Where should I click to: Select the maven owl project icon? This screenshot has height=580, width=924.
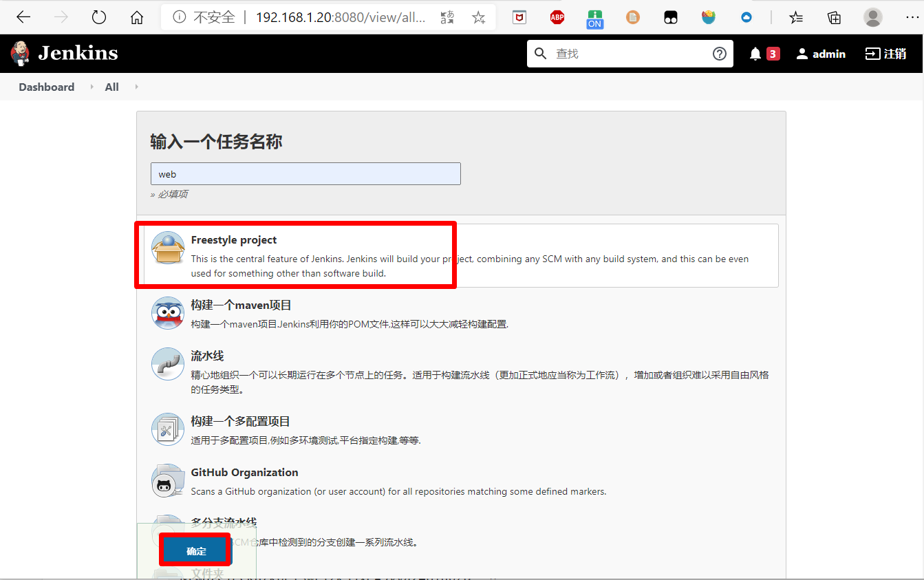[x=168, y=313]
